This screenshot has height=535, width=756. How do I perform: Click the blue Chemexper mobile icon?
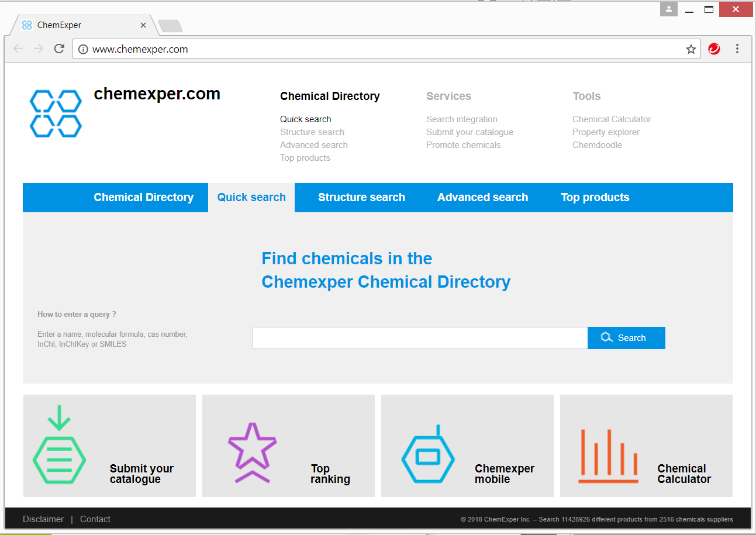[428, 453]
